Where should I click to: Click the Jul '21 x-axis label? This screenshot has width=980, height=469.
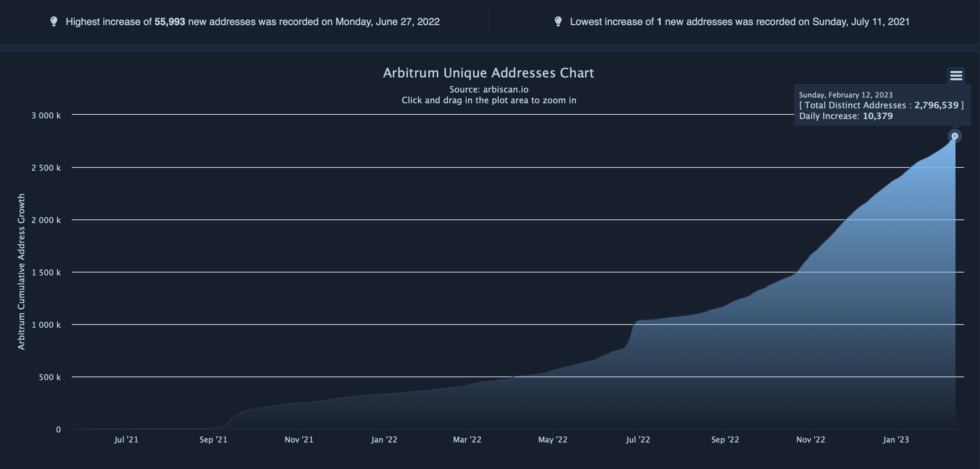click(126, 440)
